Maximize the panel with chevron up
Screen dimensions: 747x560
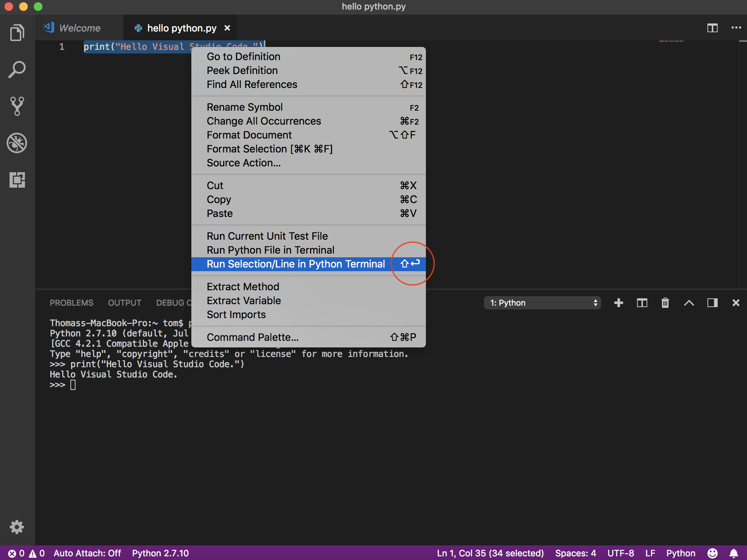coord(689,303)
